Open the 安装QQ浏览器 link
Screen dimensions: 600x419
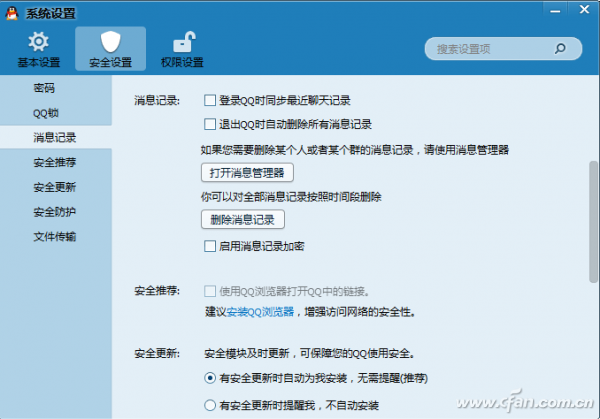click(260, 312)
